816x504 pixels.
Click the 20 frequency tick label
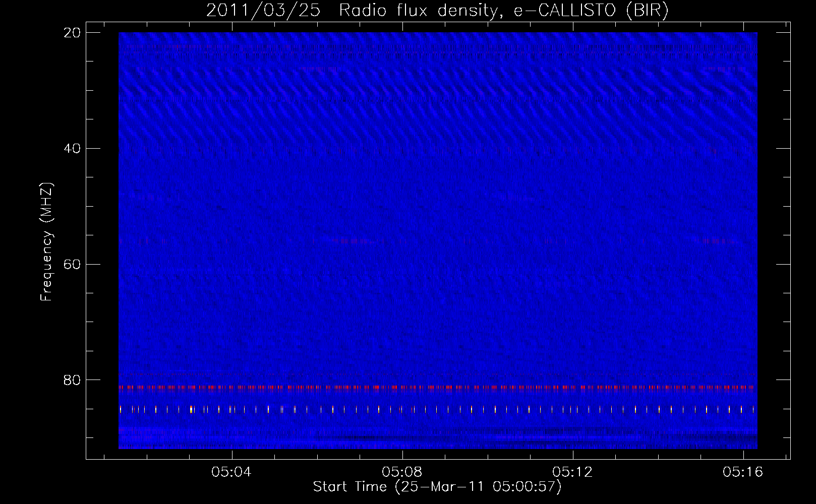pos(73,33)
